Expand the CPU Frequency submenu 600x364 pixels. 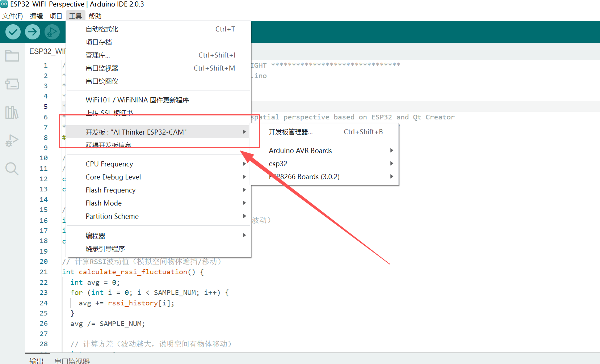[x=159, y=164]
